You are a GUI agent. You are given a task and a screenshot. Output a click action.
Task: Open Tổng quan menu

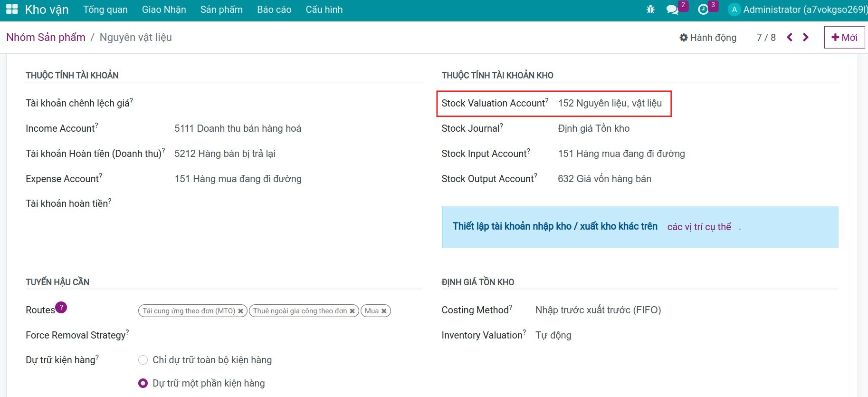(x=105, y=10)
